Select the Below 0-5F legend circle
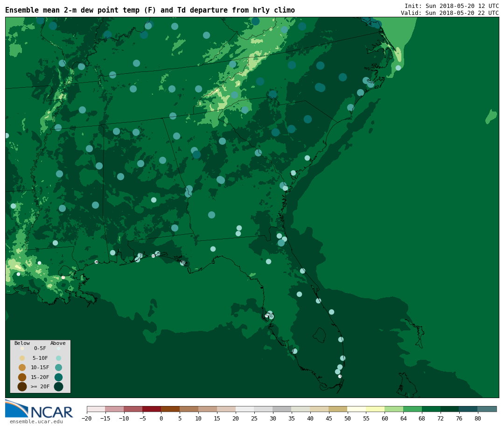Screen dimensions: 504x427 tap(22, 348)
